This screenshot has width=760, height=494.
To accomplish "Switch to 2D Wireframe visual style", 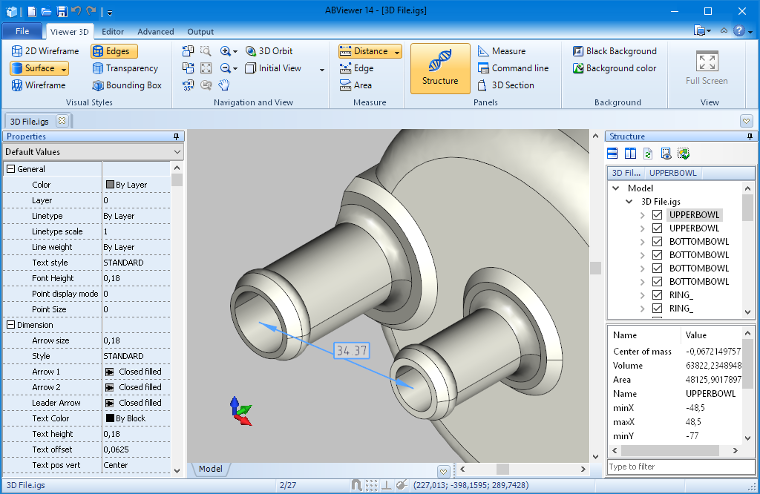I will pos(44,51).
